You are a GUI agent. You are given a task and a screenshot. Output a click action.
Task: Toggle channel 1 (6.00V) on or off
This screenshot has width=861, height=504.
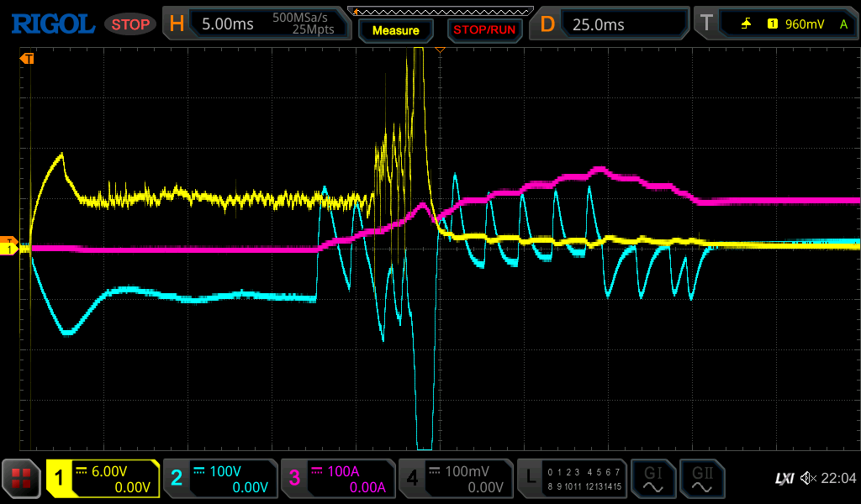[103, 479]
